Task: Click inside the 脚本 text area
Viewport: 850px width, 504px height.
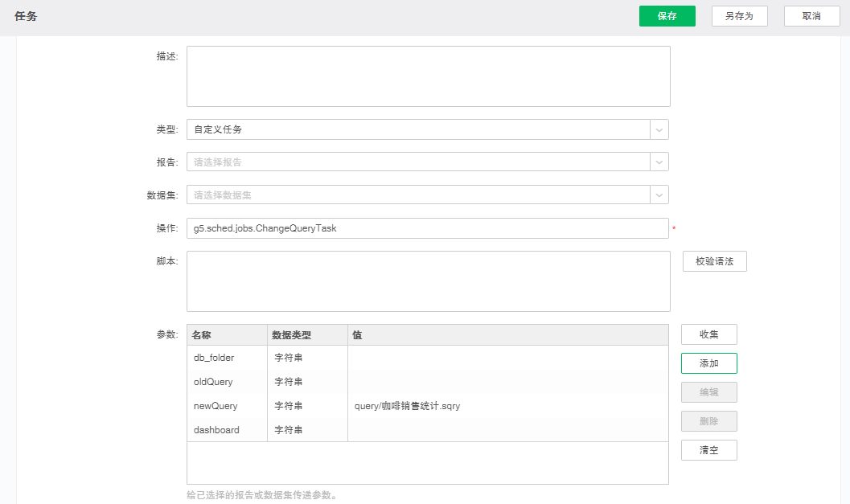Action: click(428, 281)
